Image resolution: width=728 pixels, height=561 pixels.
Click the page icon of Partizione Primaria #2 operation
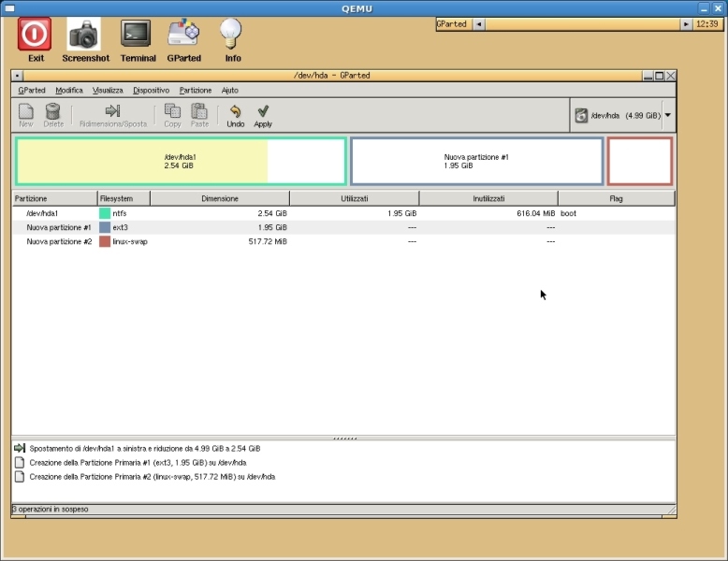click(x=20, y=477)
